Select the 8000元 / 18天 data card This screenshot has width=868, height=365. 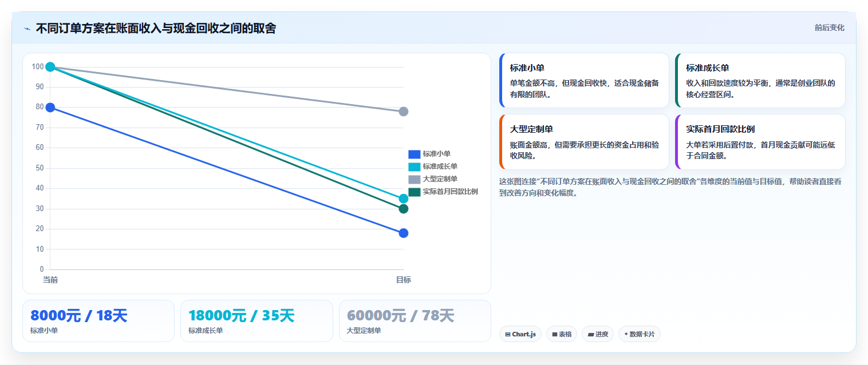click(98, 321)
